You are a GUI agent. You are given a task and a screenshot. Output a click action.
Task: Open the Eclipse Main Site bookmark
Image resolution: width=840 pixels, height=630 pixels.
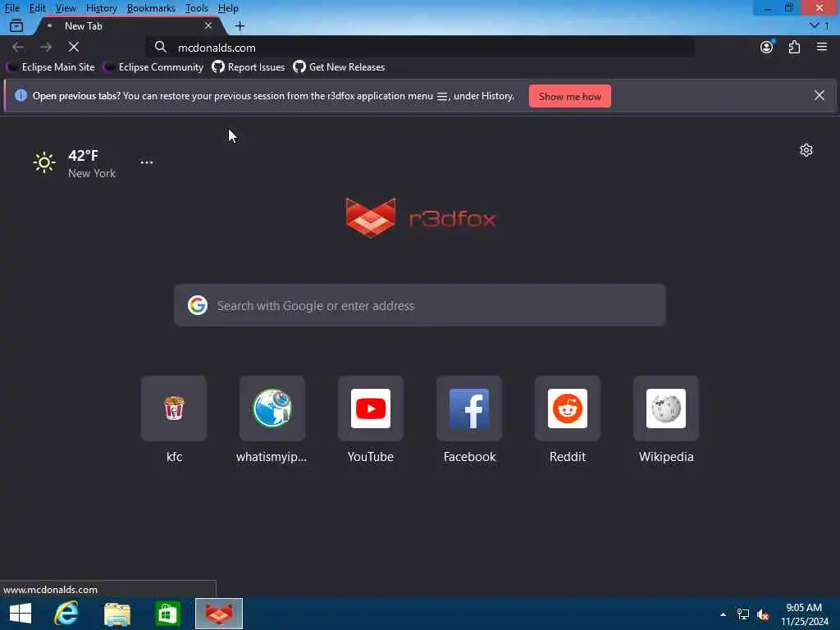[51, 67]
